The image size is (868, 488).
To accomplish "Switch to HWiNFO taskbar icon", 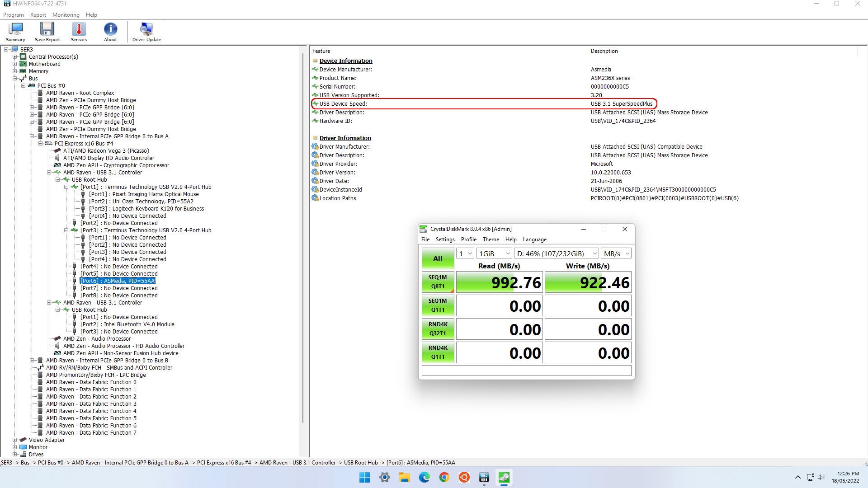I will click(484, 477).
